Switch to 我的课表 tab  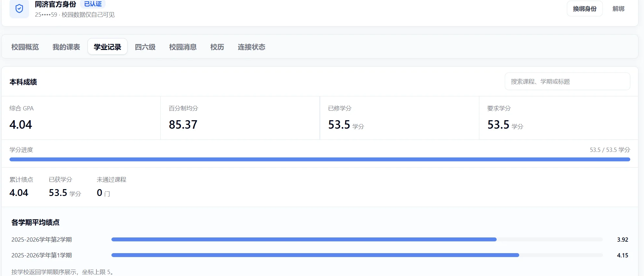(x=66, y=47)
